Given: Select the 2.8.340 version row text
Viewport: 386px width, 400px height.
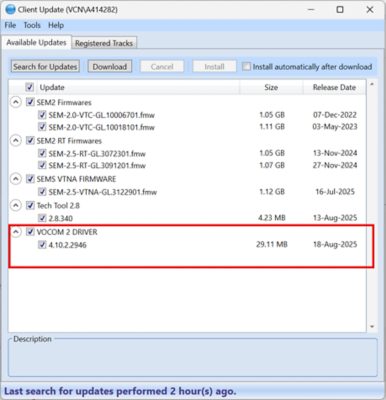Looking at the screenshot, I should click(x=61, y=218).
